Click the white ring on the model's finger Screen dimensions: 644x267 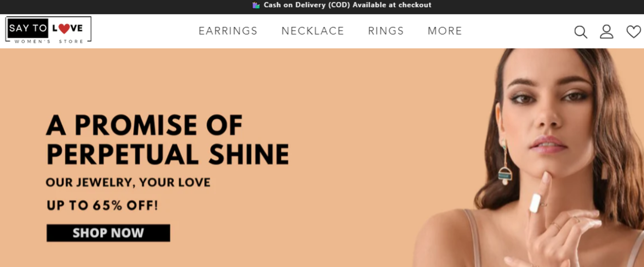[535, 203]
